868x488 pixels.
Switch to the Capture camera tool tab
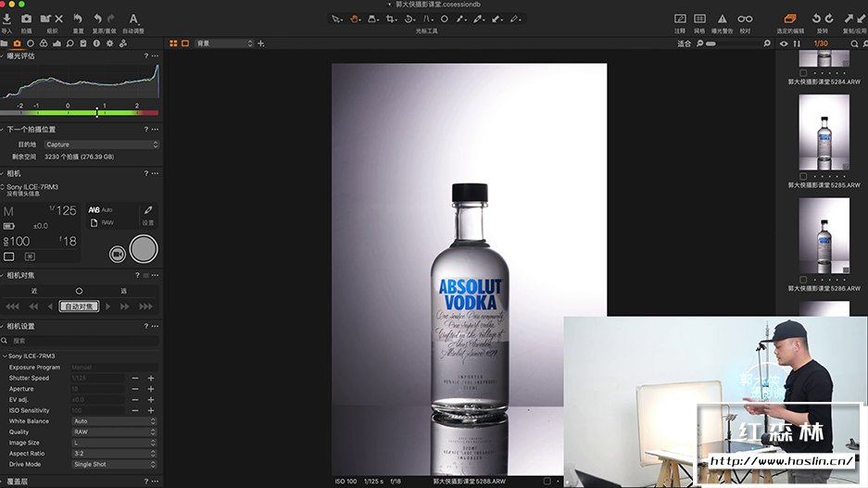click(18, 44)
